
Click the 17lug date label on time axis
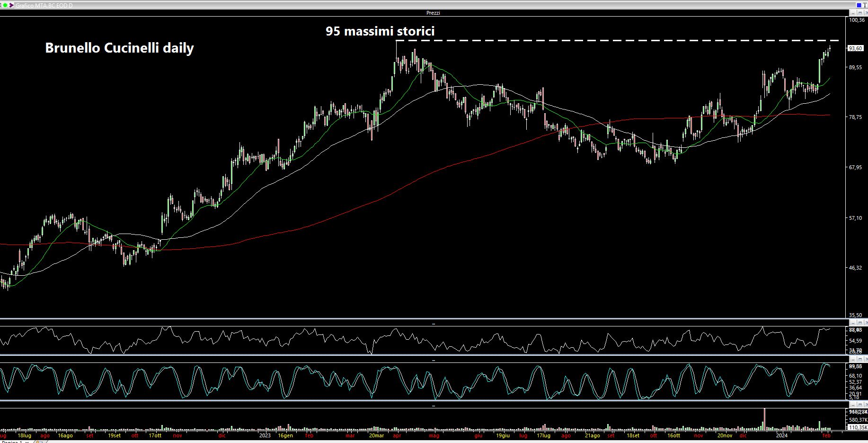point(543,435)
